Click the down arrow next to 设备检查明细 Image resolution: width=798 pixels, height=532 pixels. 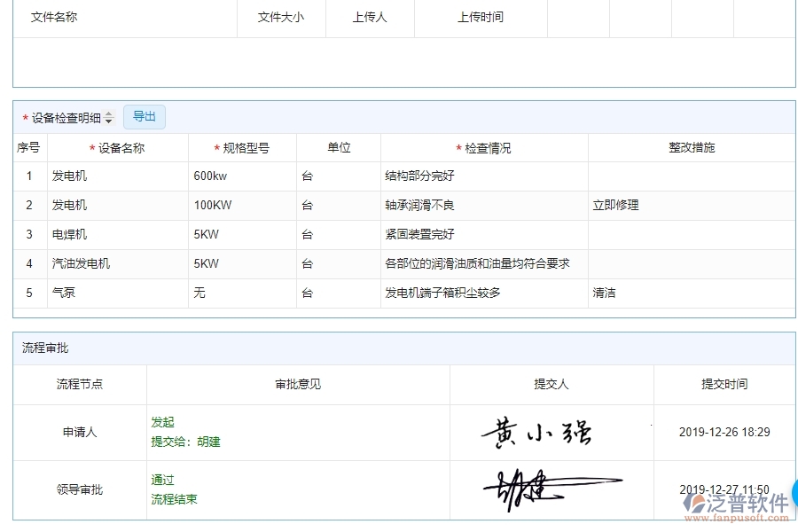(x=107, y=121)
